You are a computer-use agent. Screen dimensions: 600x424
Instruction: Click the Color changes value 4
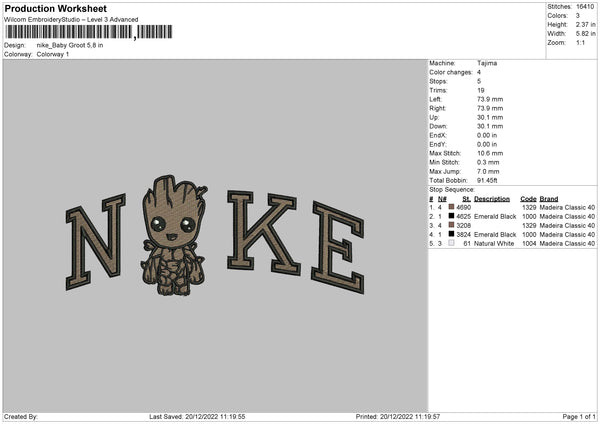[x=479, y=72]
